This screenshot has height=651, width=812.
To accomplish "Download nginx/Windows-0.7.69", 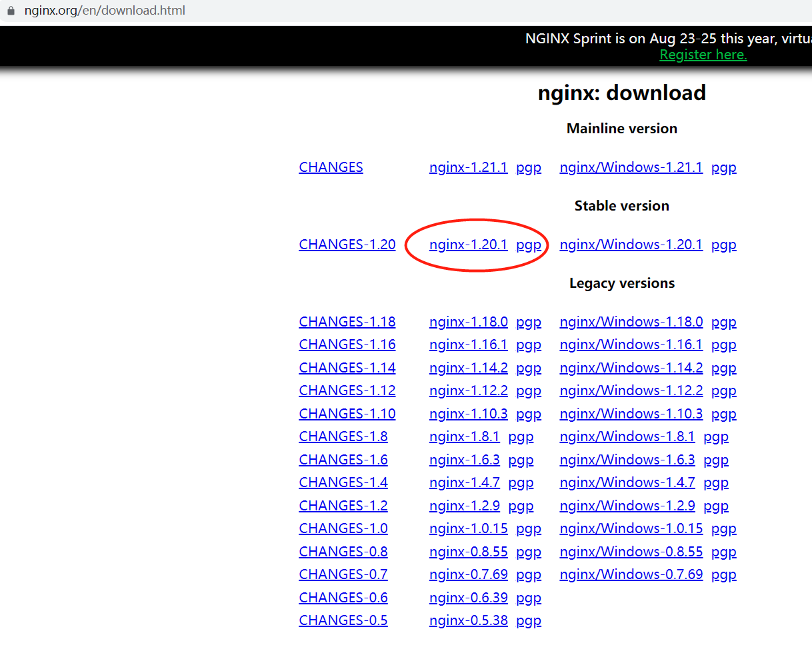I will (x=631, y=574).
